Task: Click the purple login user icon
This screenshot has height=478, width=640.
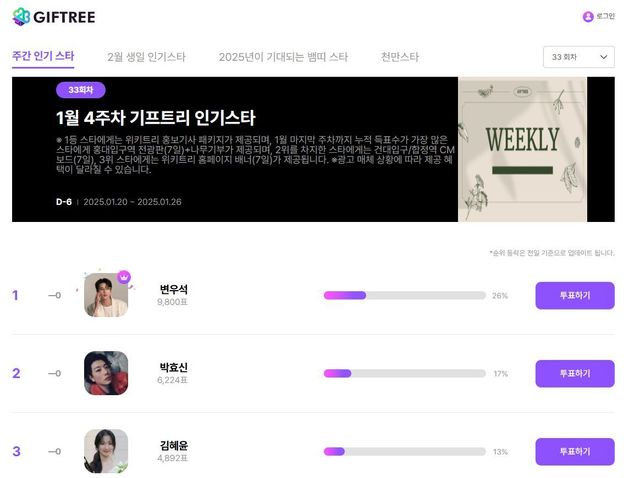Action: [588, 17]
